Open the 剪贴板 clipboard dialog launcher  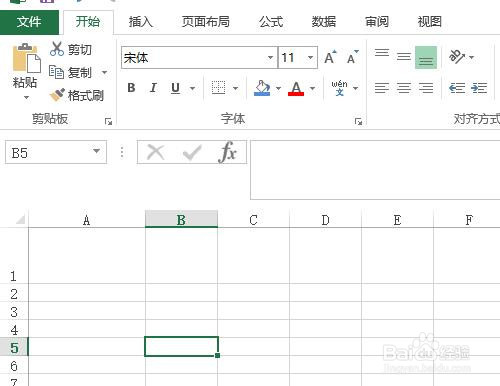(108, 122)
